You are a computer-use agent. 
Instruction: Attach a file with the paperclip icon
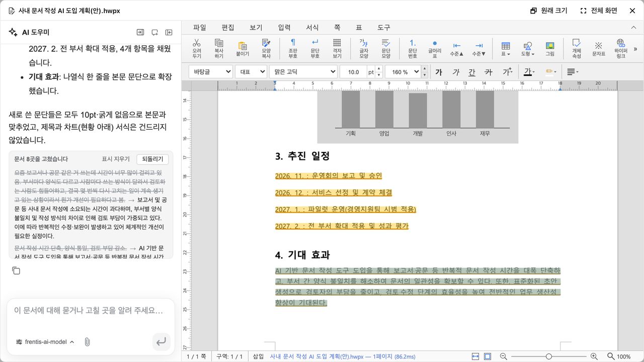tap(87, 342)
